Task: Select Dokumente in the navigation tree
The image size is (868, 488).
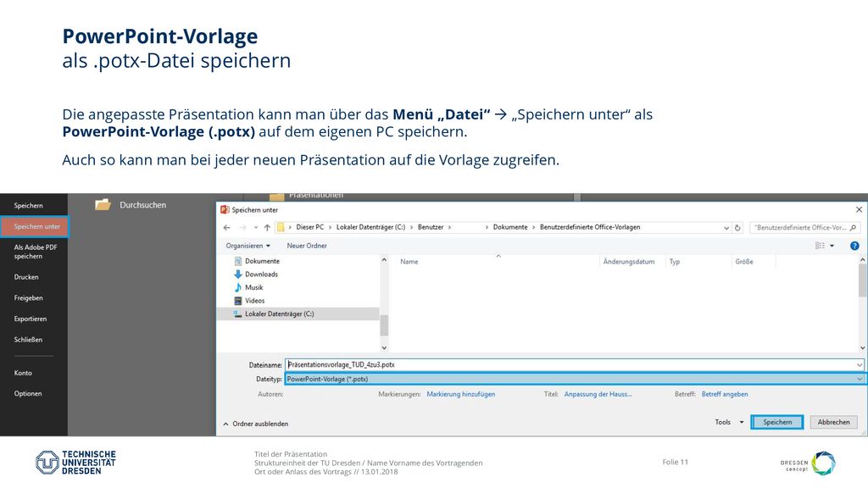Action: [x=263, y=261]
